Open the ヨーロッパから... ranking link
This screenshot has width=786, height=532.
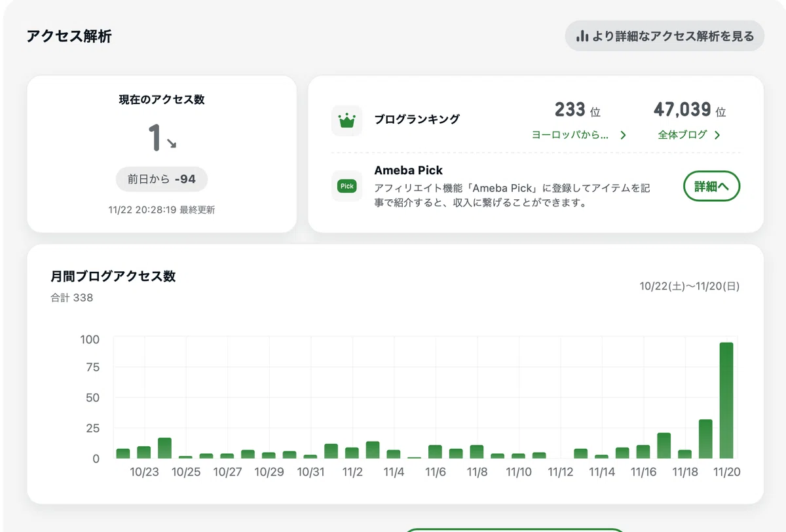[579, 135]
